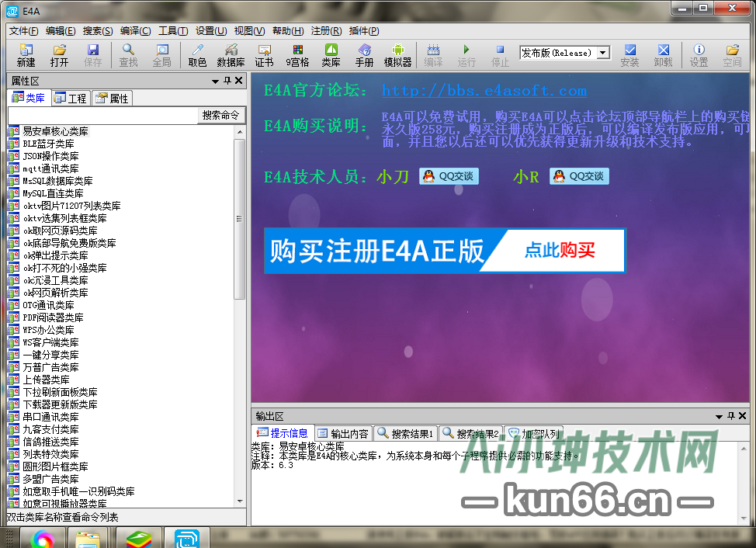This screenshot has height=548, width=756.
Task: Open the 设置(U) menu
Action: click(x=211, y=31)
